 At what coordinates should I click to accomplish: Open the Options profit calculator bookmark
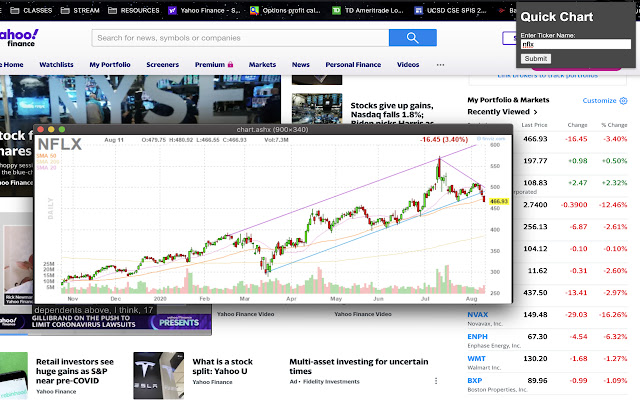click(x=285, y=11)
